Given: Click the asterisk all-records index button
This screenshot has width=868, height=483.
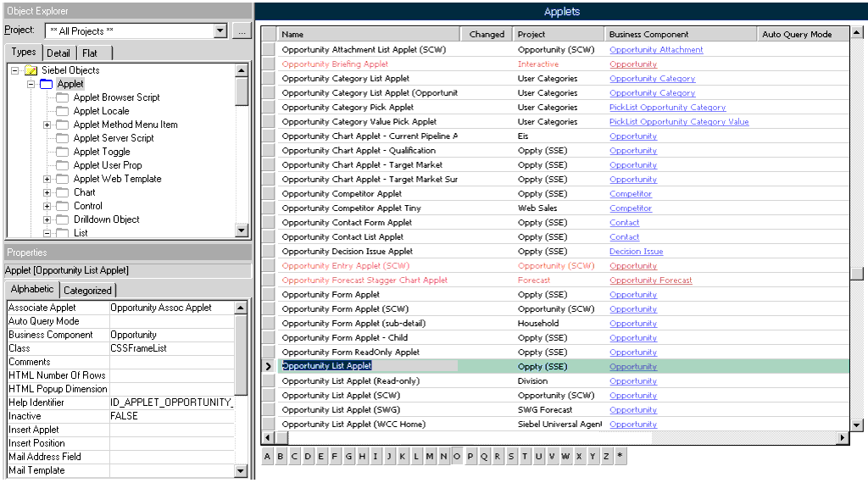Looking at the screenshot, I should click(620, 457).
